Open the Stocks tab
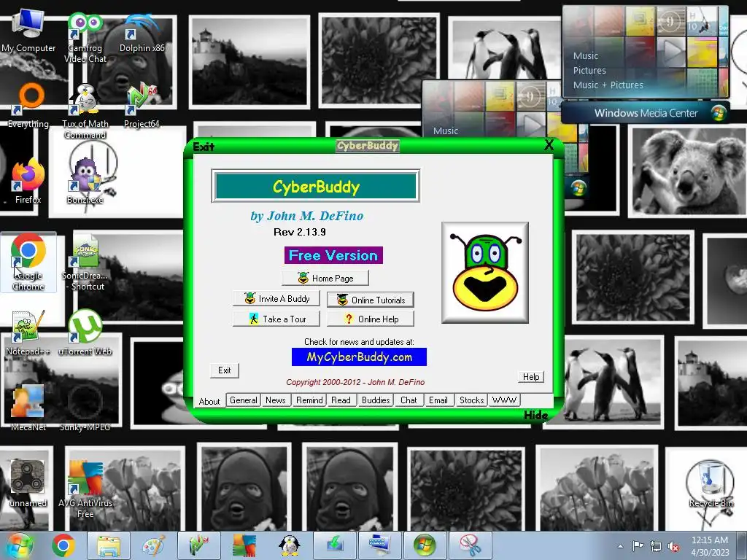 pos(472,400)
